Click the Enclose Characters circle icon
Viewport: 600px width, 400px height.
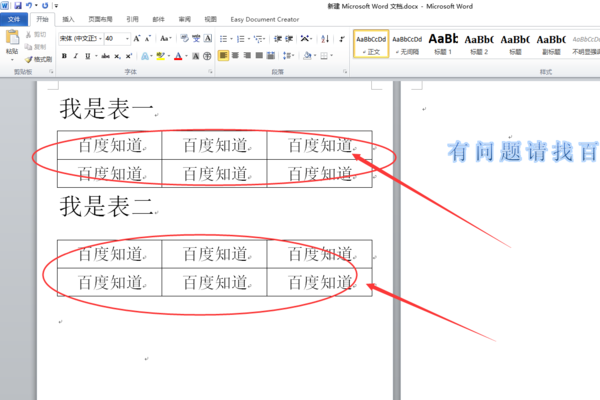[x=207, y=56]
